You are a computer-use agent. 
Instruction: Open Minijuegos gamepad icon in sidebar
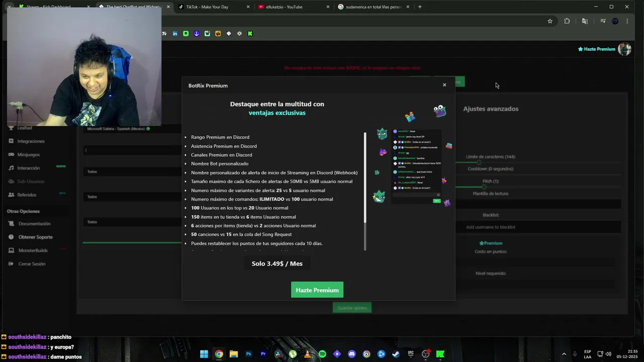[x=11, y=154]
